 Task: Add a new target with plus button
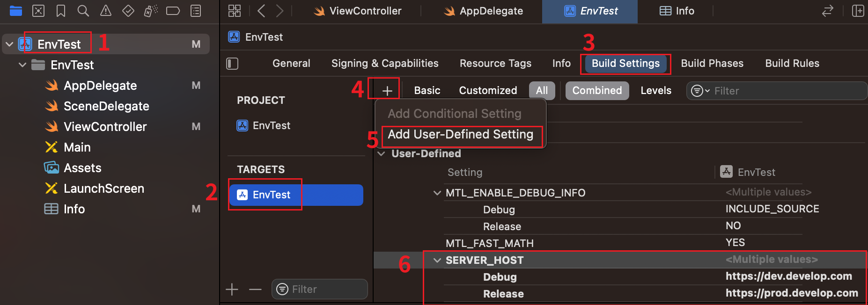click(232, 290)
